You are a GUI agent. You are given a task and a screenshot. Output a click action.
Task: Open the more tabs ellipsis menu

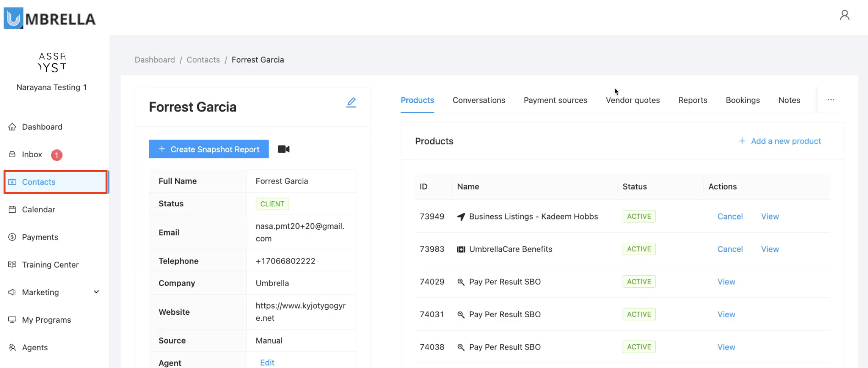(x=831, y=100)
